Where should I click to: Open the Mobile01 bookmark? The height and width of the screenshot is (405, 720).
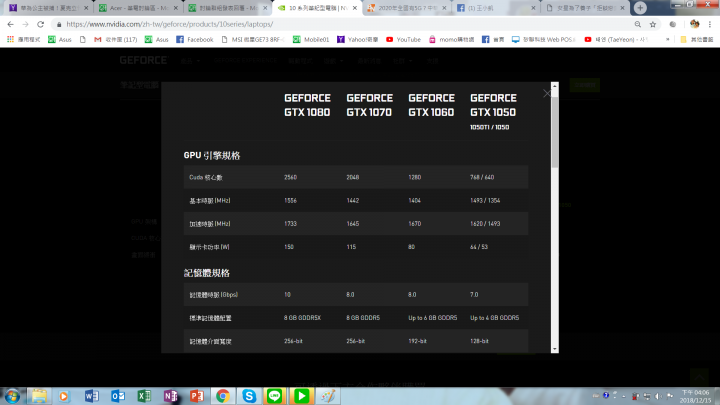[x=311, y=39]
